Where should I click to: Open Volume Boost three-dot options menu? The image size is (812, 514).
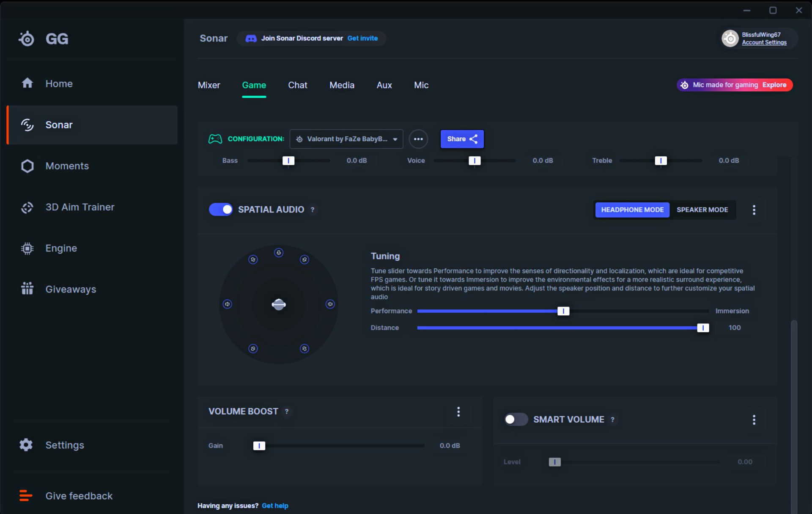(x=458, y=412)
